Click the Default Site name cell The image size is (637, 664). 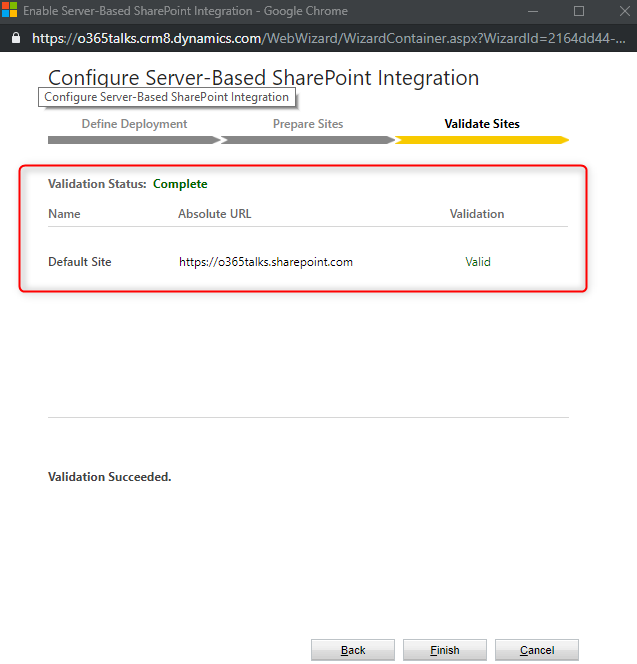[80, 262]
